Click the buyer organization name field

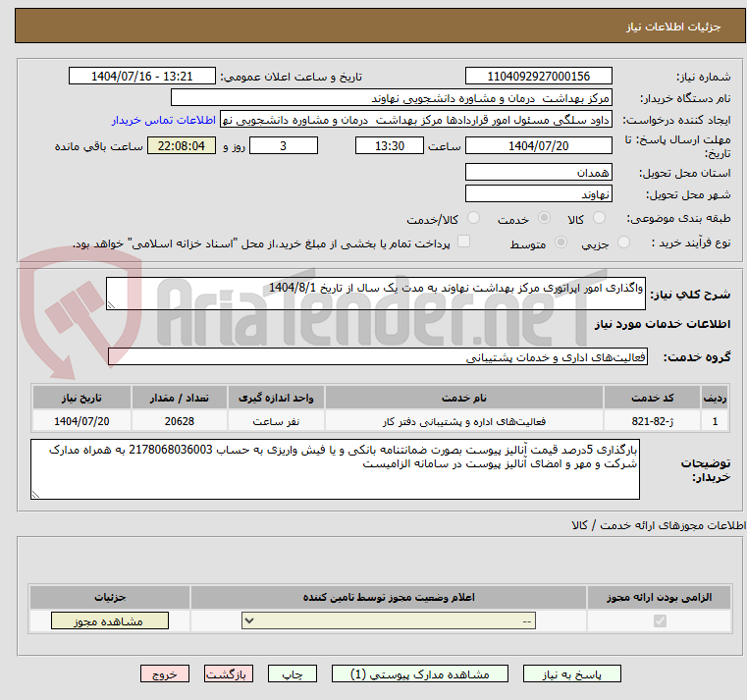click(x=391, y=98)
